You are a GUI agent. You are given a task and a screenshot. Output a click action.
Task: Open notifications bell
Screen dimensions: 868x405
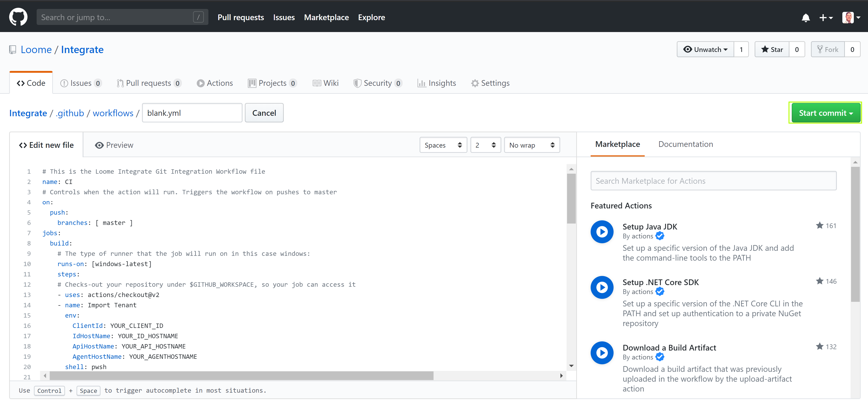[806, 18]
